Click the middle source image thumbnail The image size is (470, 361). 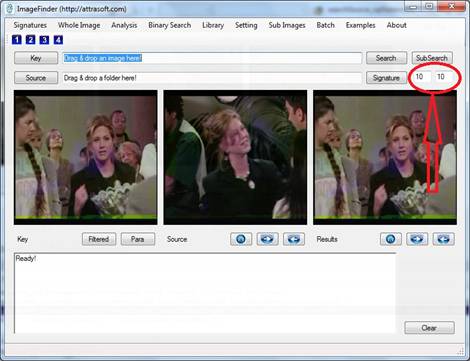coord(235,157)
